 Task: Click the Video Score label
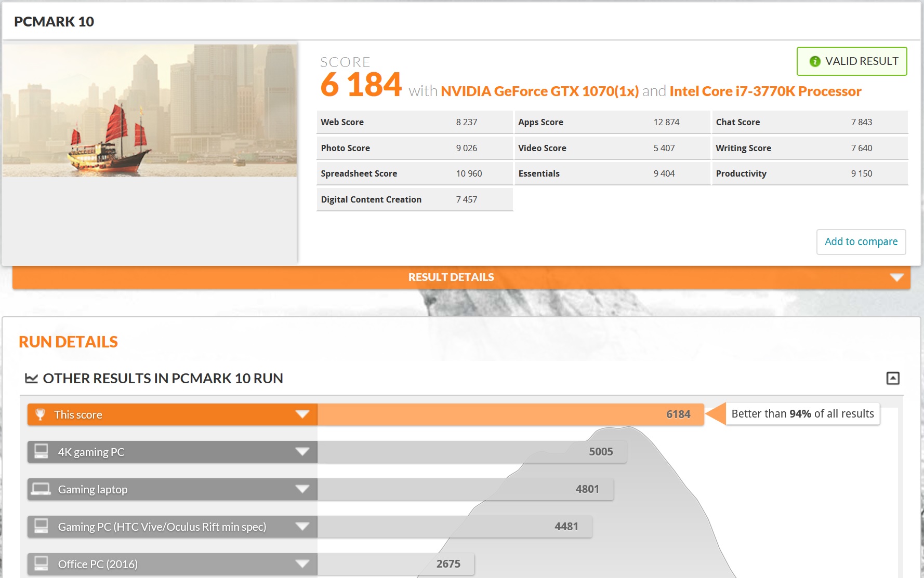[542, 148]
